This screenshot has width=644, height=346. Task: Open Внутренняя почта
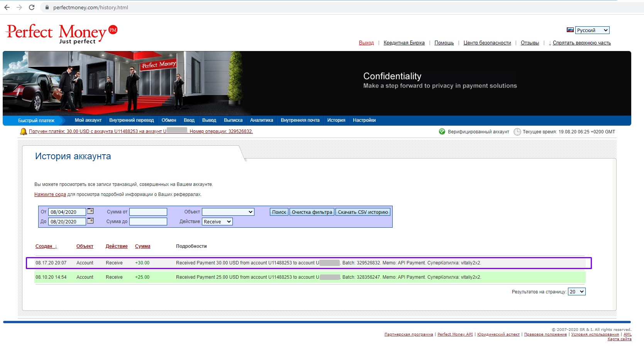(300, 120)
